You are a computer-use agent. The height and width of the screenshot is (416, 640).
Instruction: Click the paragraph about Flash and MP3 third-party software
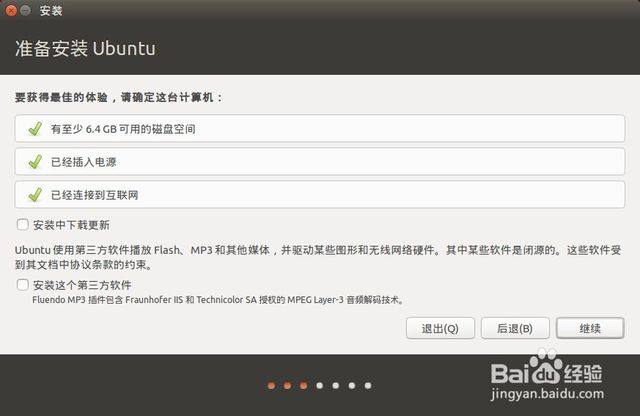click(x=318, y=257)
